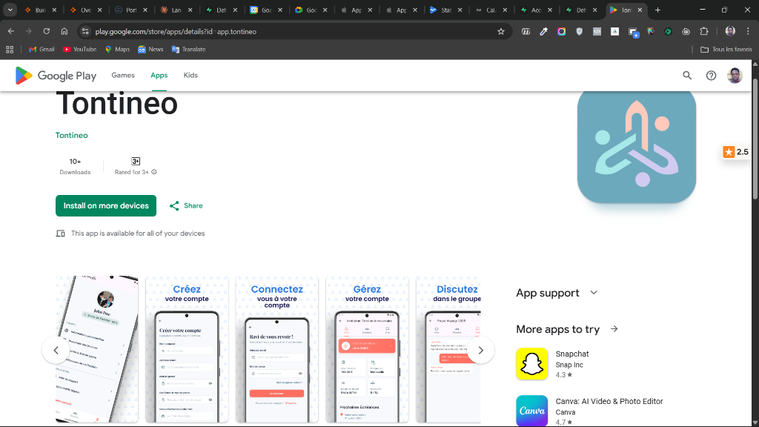This screenshot has width=759, height=427.
Task: Open the tab search dropdown arrow
Action: pos(10,10)
